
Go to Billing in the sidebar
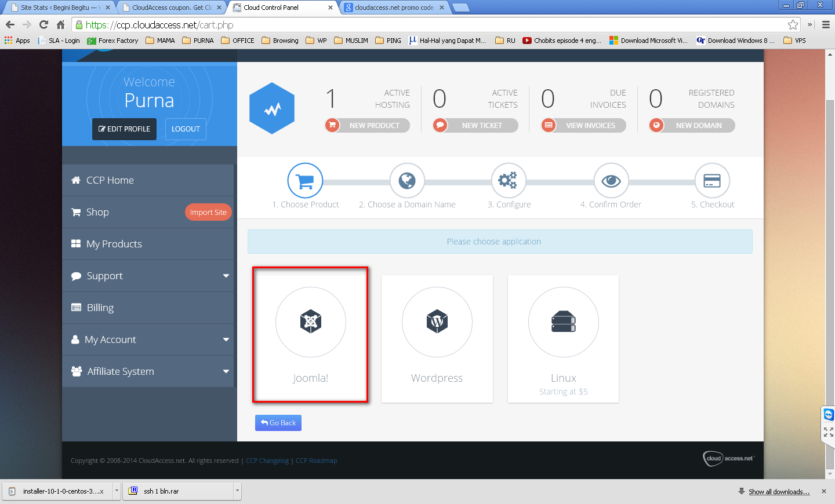point(148,308)
